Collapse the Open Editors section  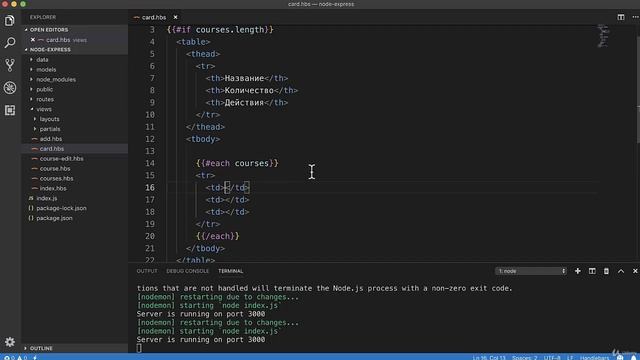pos(49,30)
